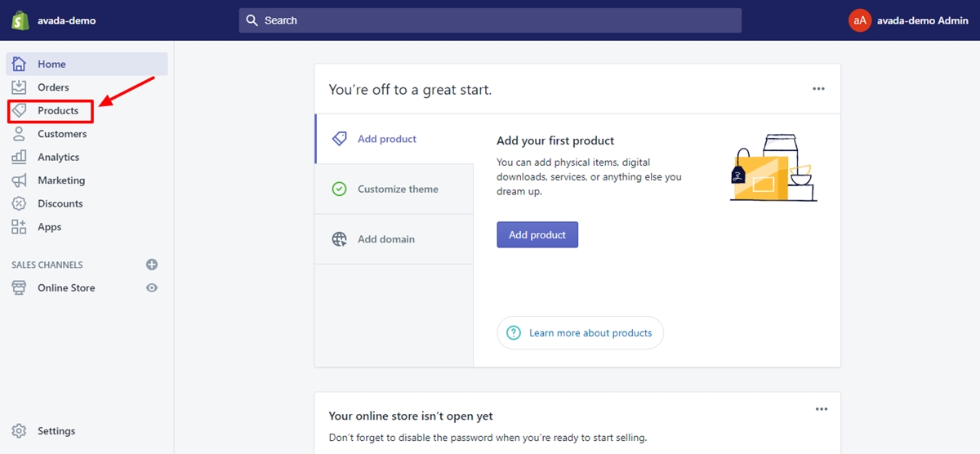Screen dimensions: 980x454
Task: Open the online store card's three-dot menu
Action: tap(822, 409)
